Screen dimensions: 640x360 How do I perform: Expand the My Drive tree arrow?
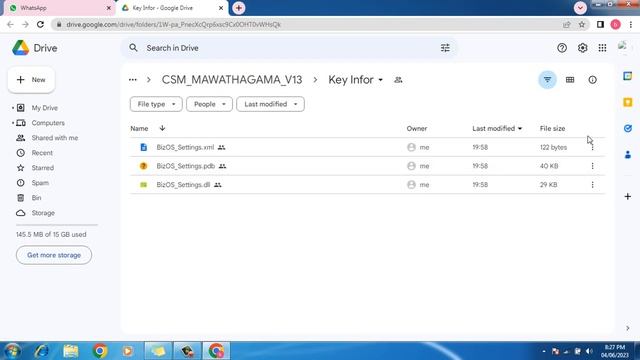pos(13,108)
